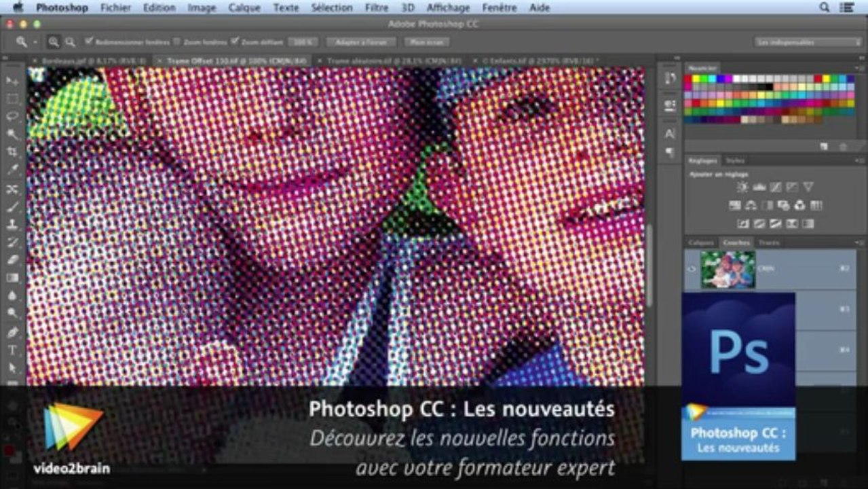Pick the yellow swatch next to red
Screen dimensions: 868x489
point(696,79)
